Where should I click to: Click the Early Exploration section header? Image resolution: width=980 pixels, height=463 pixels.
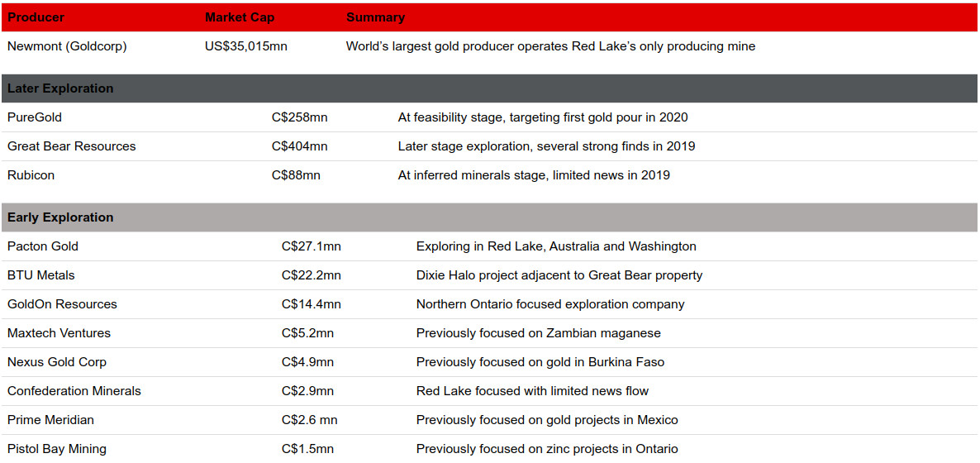coord(60,217)
